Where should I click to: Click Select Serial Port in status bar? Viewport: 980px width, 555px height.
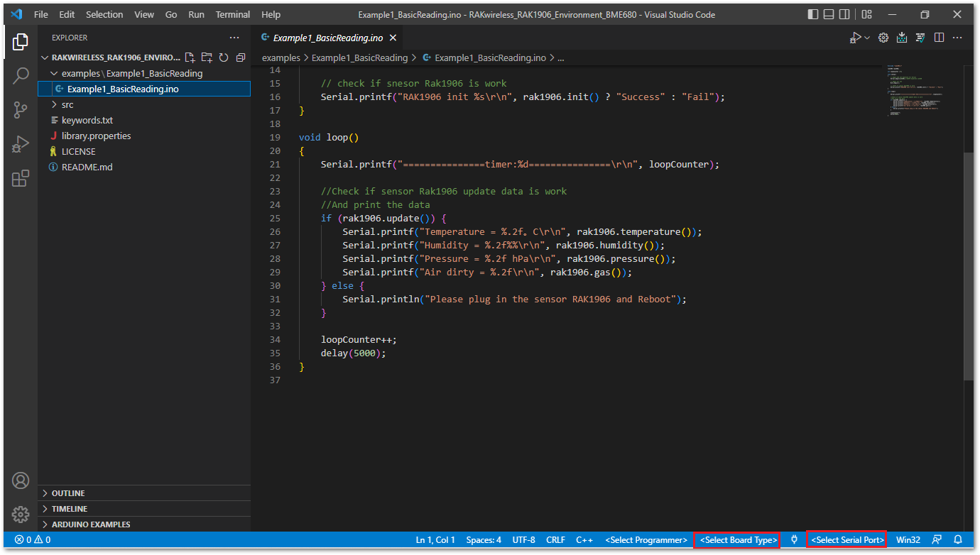click(847, 540)
